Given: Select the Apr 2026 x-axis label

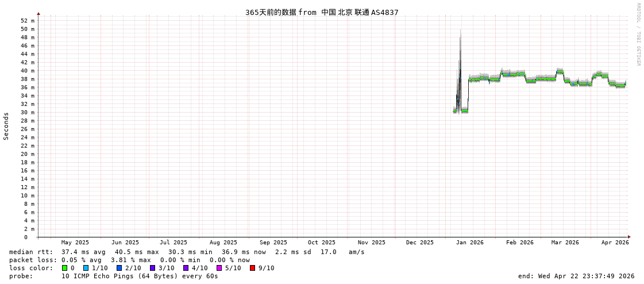Looking at the screenshot, I should pyautogui.click(x=615, y=243).
